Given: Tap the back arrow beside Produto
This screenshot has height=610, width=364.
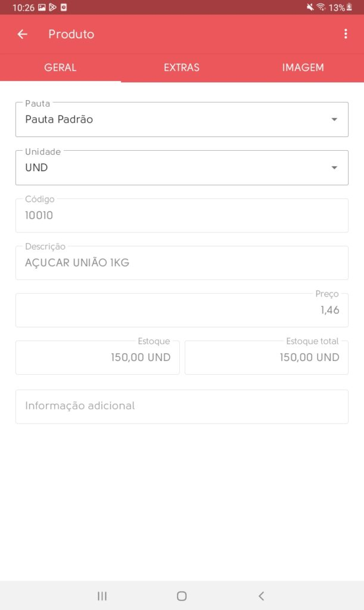Looking at the screenshot, I should tap(23, 34).
